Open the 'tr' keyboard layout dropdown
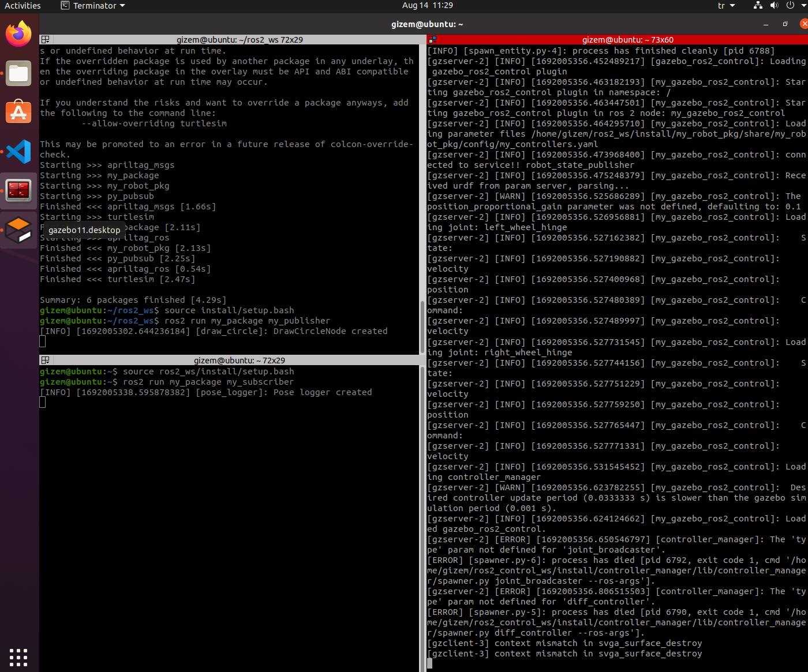Image resolution: width=808 pixels, height=672 pixels. coord(727,5)
